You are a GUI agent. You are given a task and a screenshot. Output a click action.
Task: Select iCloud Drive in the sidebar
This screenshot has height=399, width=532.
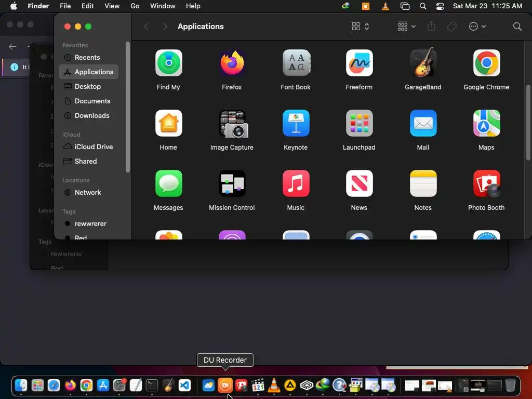click(89, 147)
